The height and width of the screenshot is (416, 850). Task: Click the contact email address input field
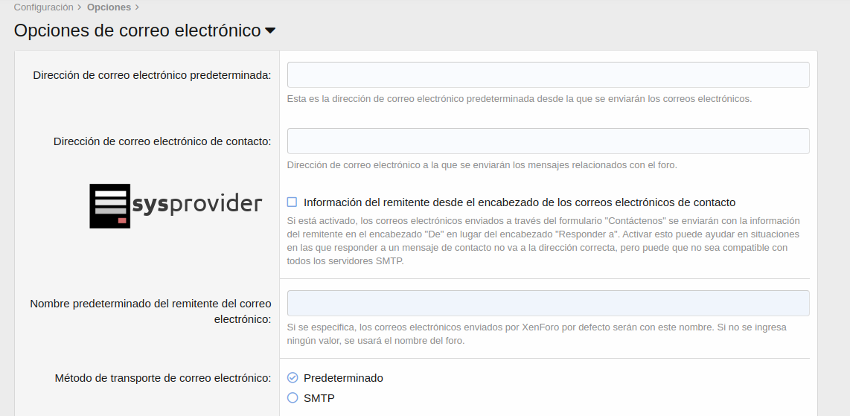[547, 141]
